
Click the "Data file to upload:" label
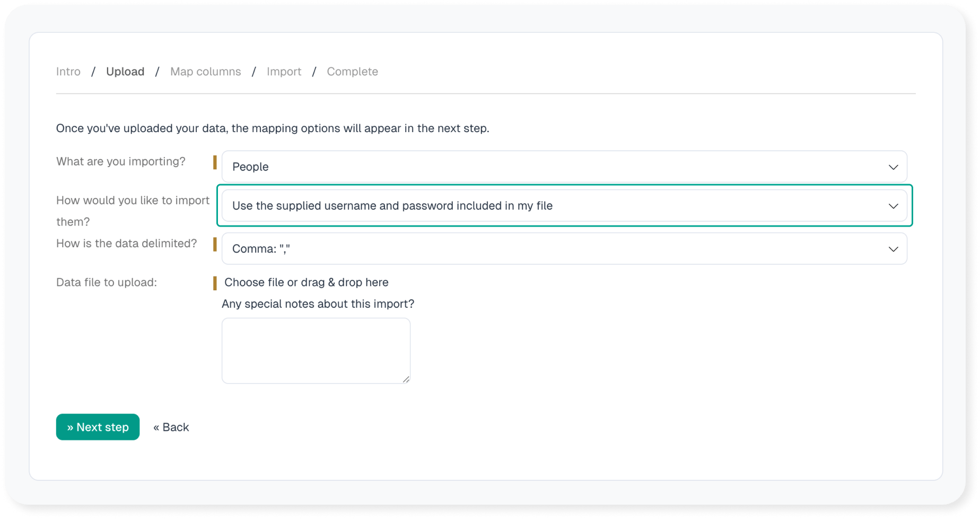click(107, 282)
